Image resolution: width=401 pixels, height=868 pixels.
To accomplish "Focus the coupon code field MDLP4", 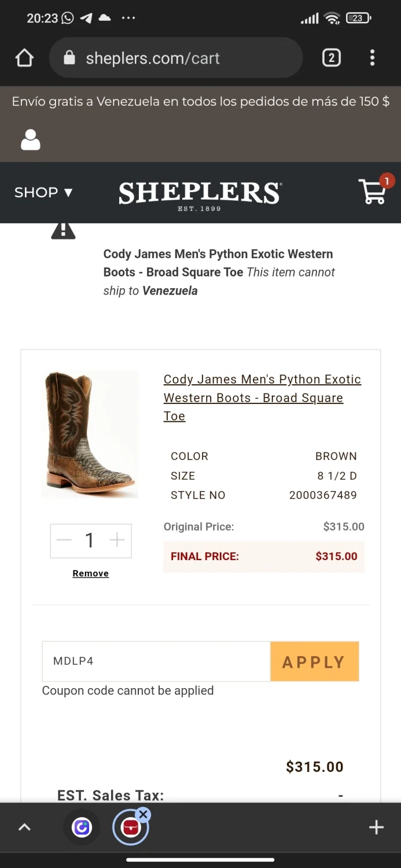I will click(x=156, y=661).
